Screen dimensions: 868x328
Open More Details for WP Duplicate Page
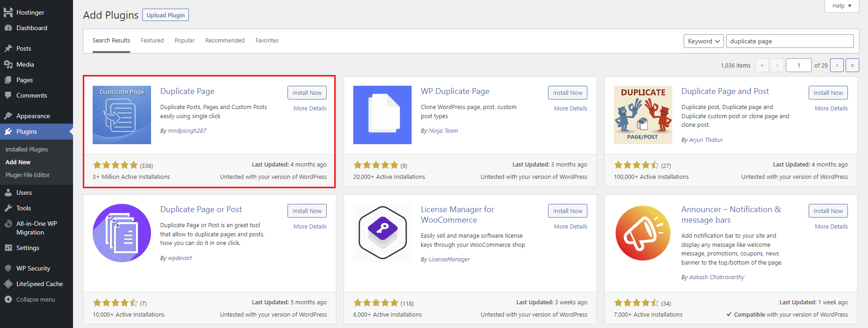[570, 108]
